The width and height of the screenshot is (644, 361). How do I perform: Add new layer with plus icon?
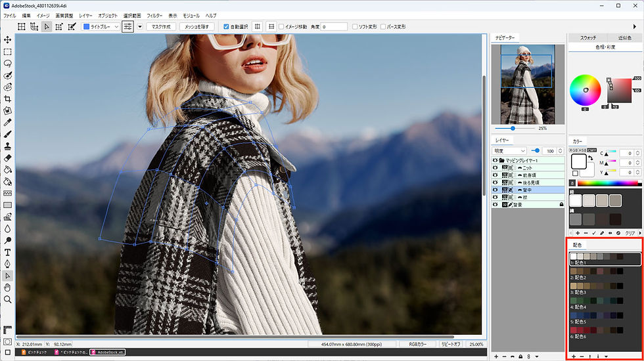tap(496, 356)
